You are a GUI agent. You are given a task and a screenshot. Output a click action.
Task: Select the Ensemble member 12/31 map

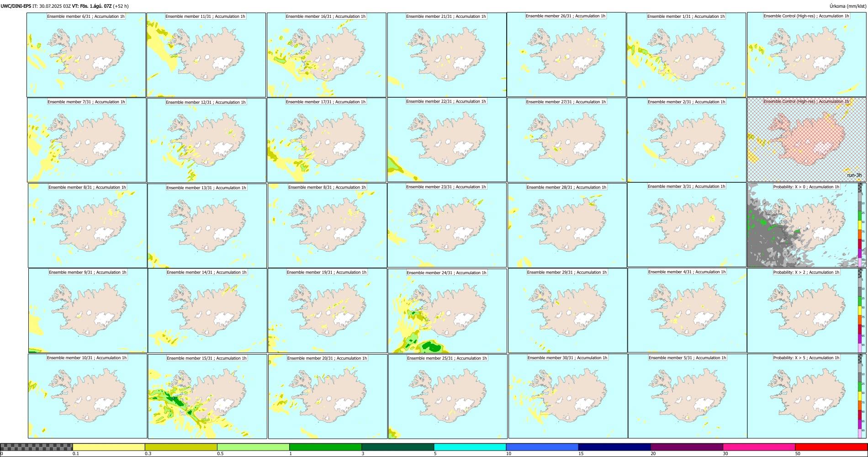pyautogui.click(x=206, y=140)
